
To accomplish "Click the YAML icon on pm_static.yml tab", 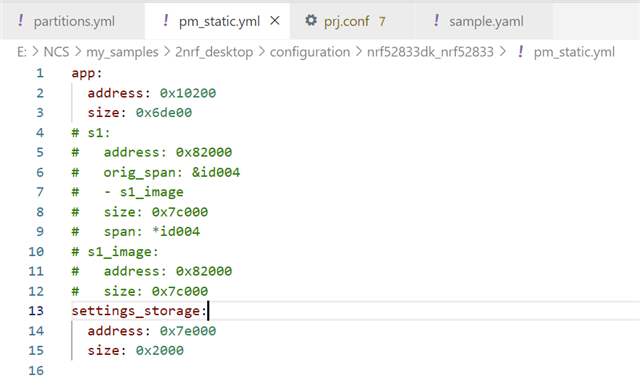I will pyautogui.click(x=165, y=20).
